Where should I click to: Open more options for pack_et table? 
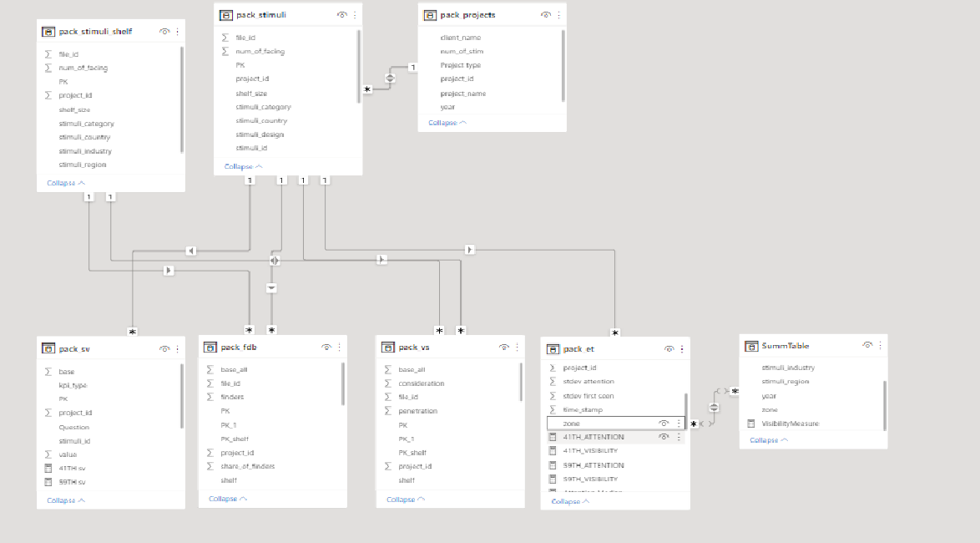[682, 349]
